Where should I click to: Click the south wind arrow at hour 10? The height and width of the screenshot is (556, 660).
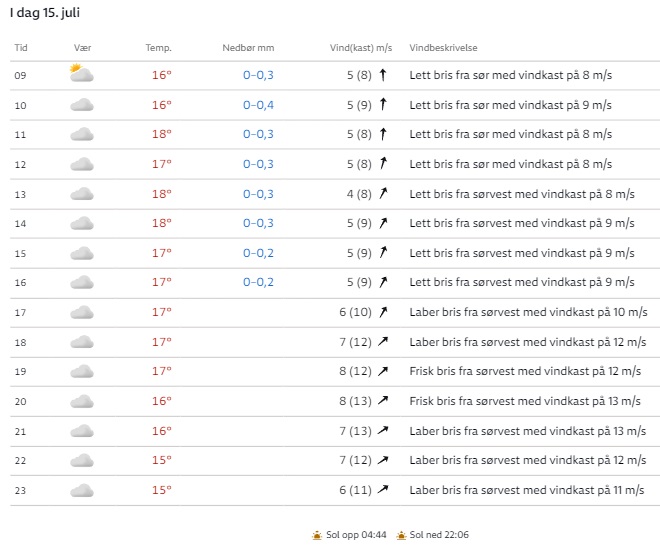point(382,104)
